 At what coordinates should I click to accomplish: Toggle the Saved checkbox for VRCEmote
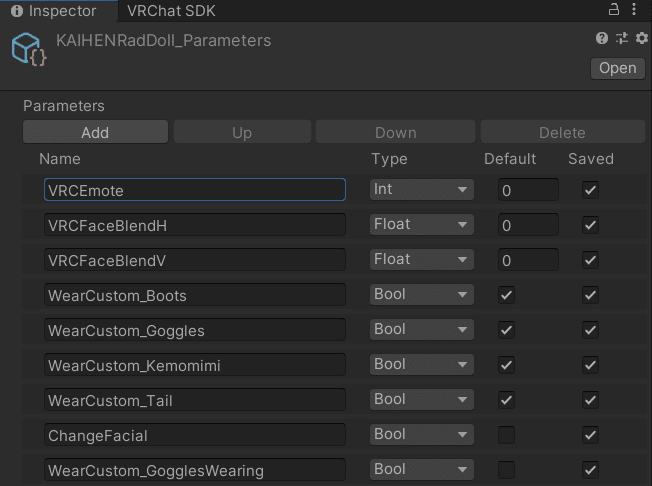(x=590, y=190)
